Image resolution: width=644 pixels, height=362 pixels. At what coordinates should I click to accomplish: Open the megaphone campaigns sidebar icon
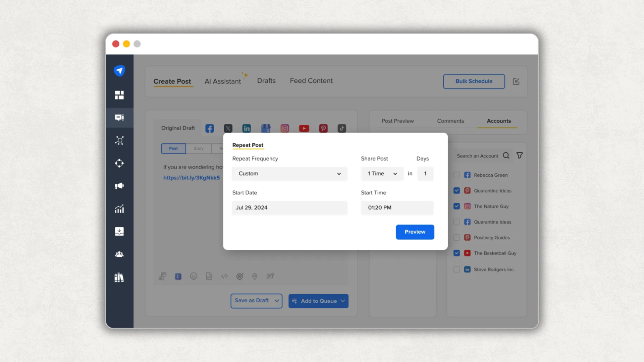[119, 186]
